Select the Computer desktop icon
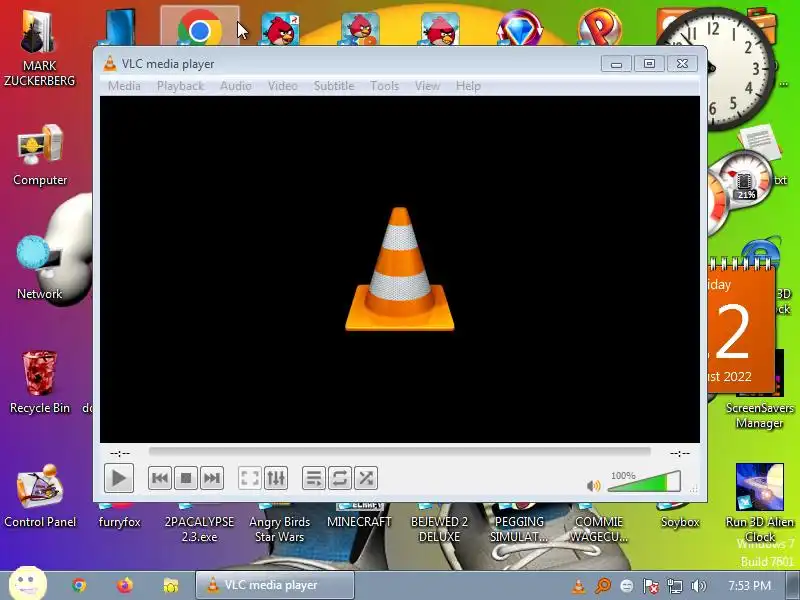Image resolution: width=800 pixels, height=600 pixels. click(x=40, y=156)
